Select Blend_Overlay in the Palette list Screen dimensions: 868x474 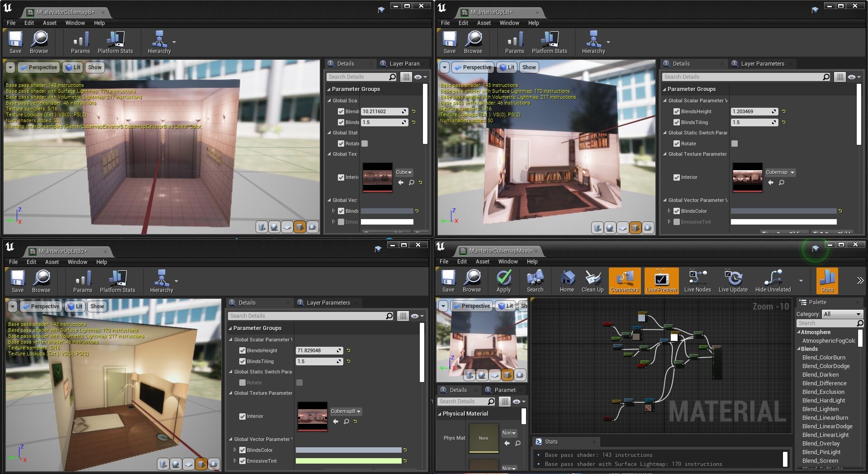tap(821, 443)
